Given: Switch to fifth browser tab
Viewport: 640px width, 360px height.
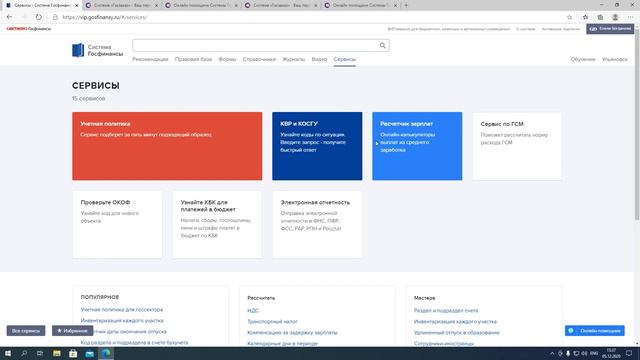Looking at the screenshot, I should point(360,5).
